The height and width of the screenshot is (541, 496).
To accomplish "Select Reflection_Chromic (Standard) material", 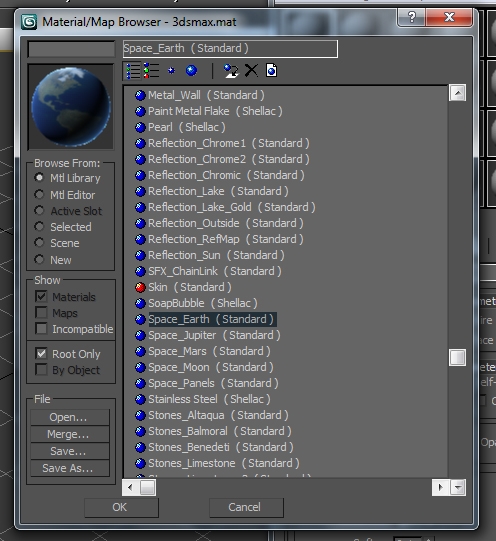I will click(x=226, y=175).
